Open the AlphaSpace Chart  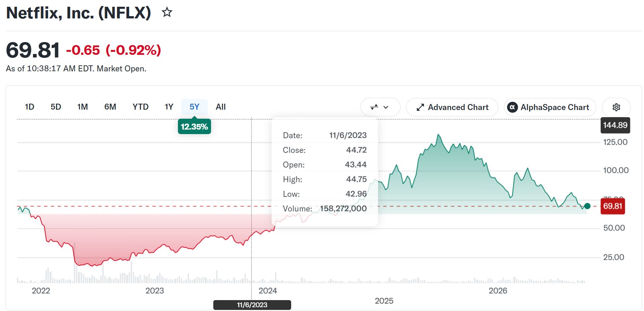pos(550,107)
